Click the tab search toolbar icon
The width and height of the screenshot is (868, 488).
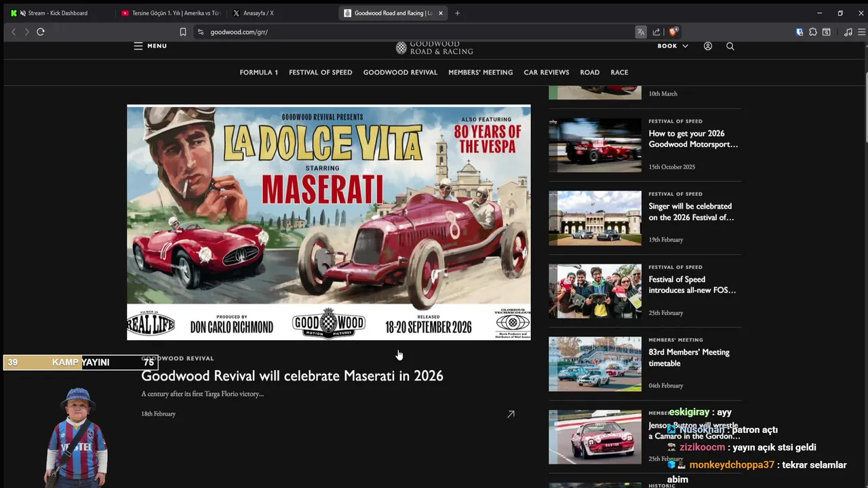point(827,32)
